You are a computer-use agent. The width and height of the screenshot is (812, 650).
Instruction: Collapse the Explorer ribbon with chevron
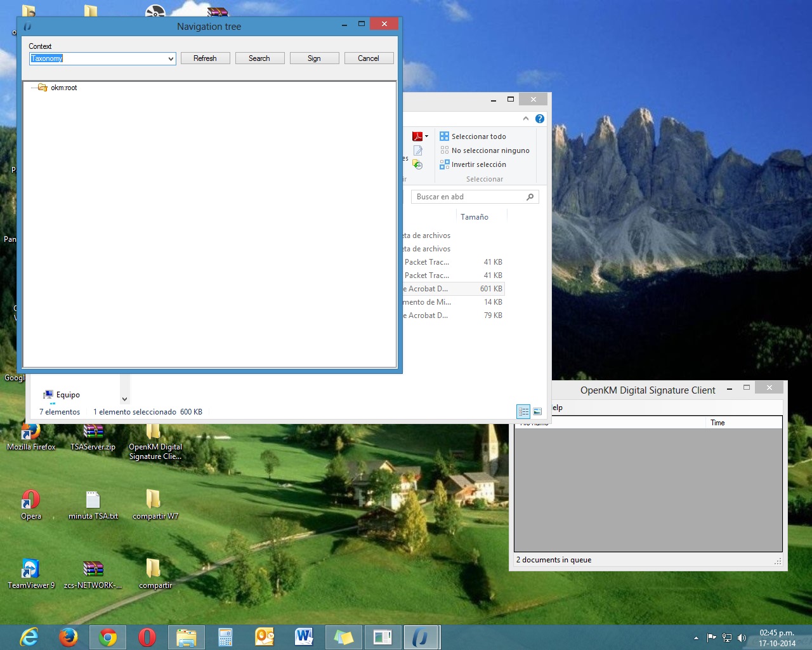tap(525, 119)
